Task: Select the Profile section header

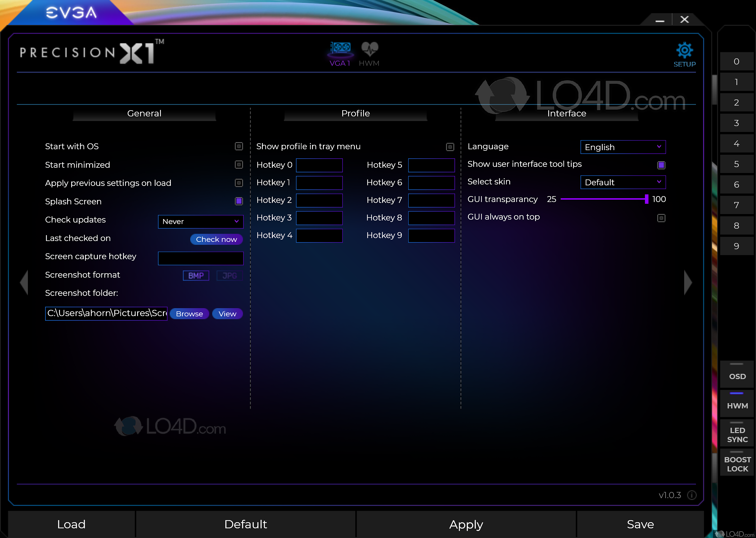Action: 355,113
